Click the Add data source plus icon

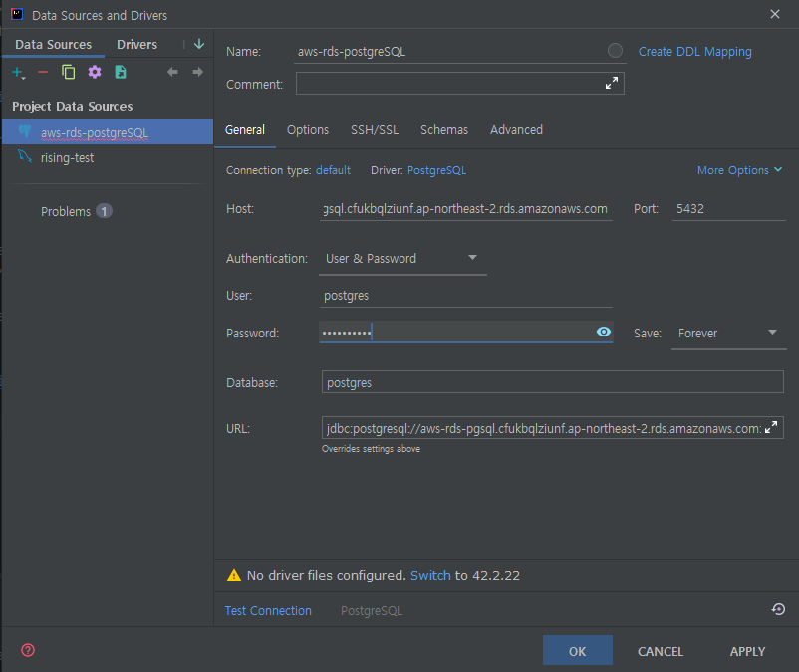[x=18, y=73]
